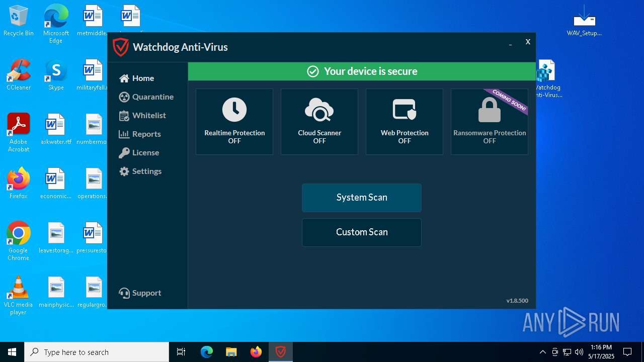Image resolution: width=644 pixels, height=362 pixels.
Task: Select the Recycle Bin desktop icon
Action: pyautogui.click(x=19, y=21)
